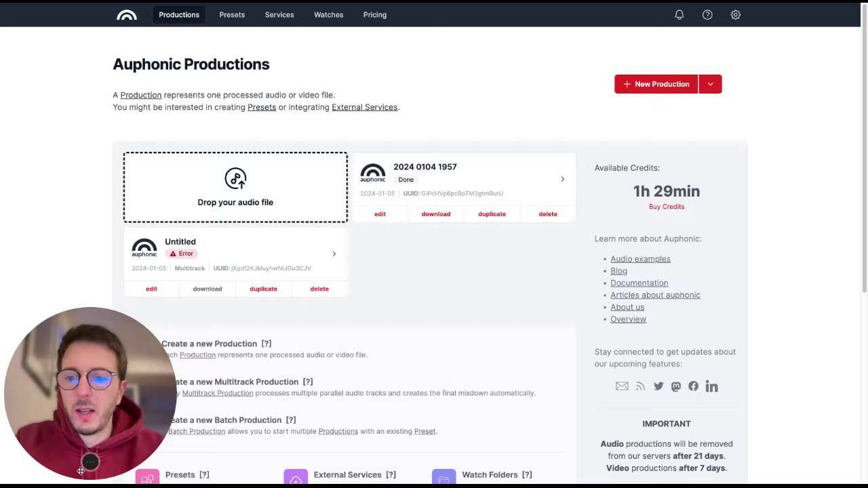
Task: Open the Mastodon icon
Action: tap(675, 386)
